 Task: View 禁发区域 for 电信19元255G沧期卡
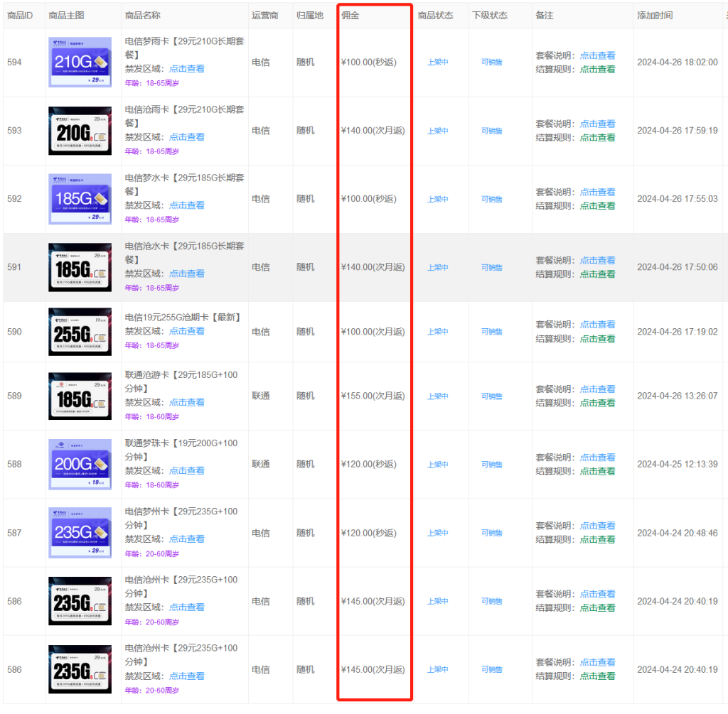[186, 331]
